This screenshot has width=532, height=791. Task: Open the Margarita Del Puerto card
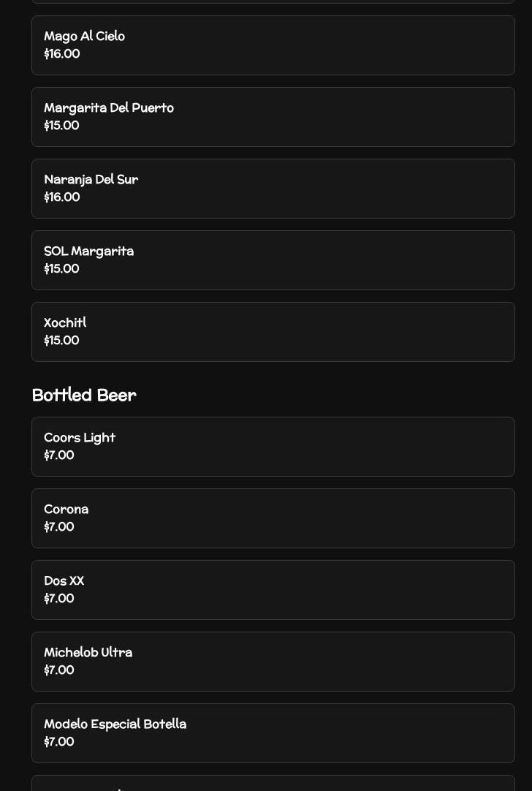tap(273, 117)
